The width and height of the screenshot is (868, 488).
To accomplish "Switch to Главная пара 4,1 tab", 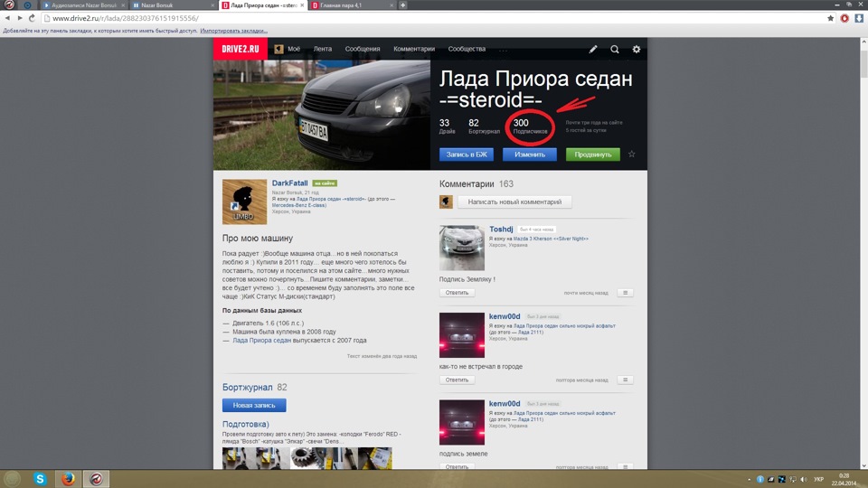I will 353,5.
